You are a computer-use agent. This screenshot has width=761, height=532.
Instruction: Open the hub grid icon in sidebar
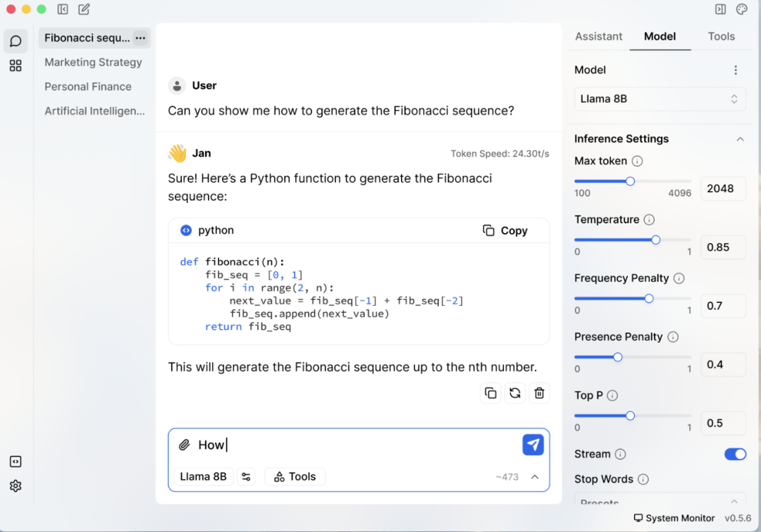coord(16,66)
